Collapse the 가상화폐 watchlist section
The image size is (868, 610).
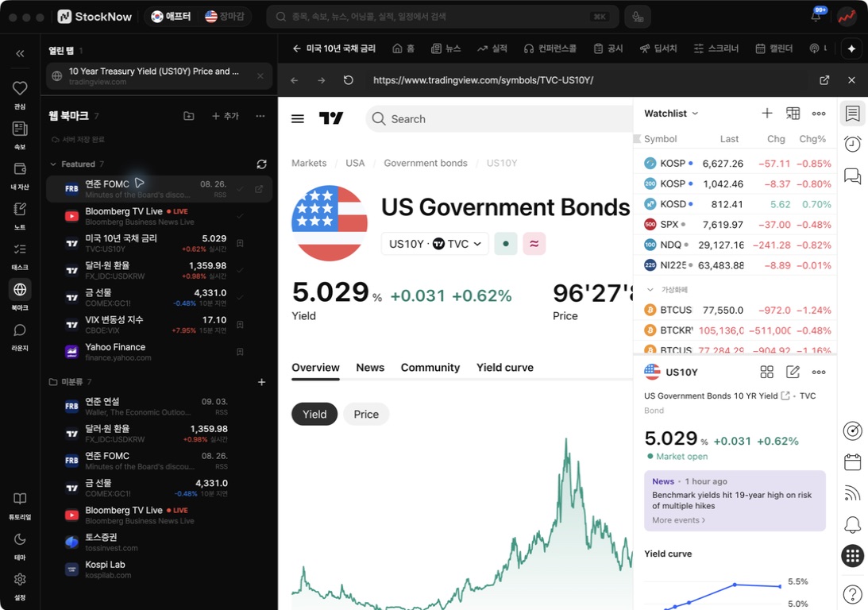tap(650, 289)
